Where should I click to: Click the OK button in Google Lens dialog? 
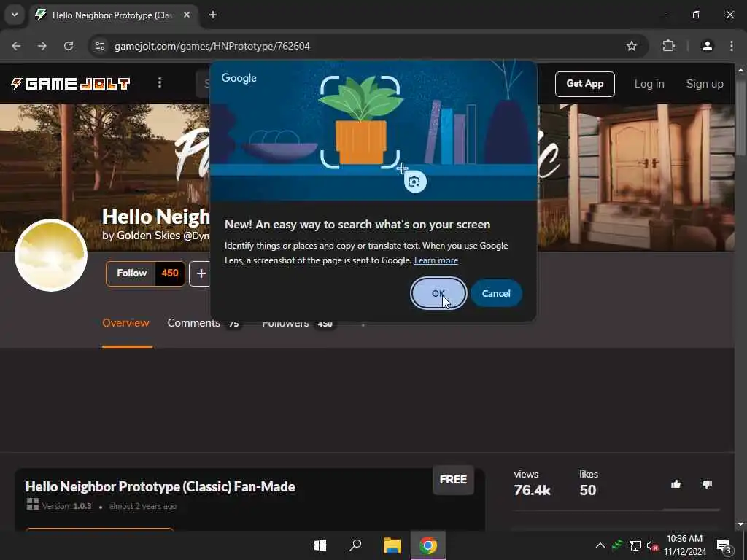pos(438,293)
